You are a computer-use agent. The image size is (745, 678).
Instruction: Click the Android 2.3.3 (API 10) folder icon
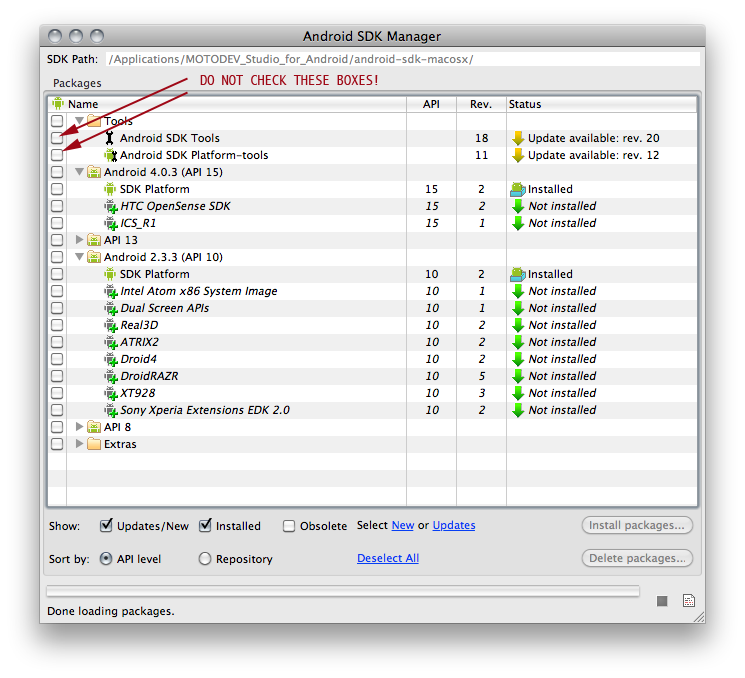coord(94,257)
